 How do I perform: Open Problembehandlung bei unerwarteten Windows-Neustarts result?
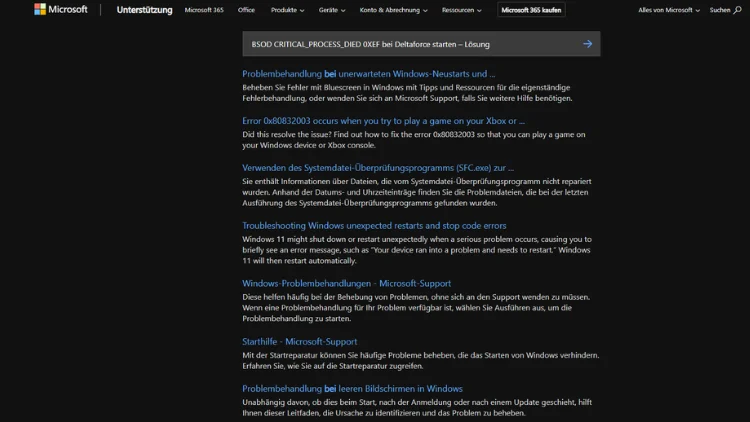tap(368, 74)
